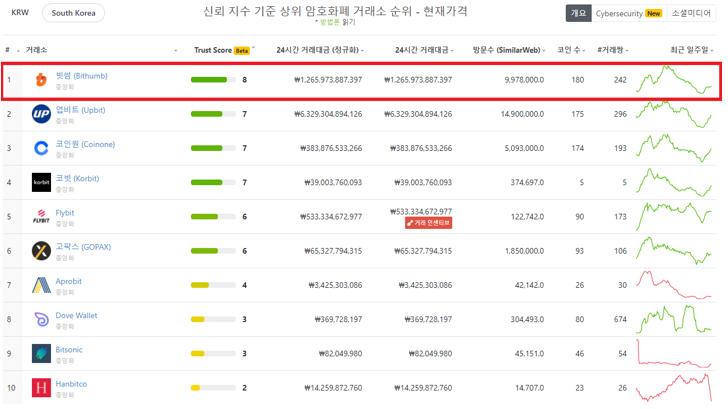Switch to the Cybersecurity tab
The width and height of the screenshot is (728, 409).
629,13
